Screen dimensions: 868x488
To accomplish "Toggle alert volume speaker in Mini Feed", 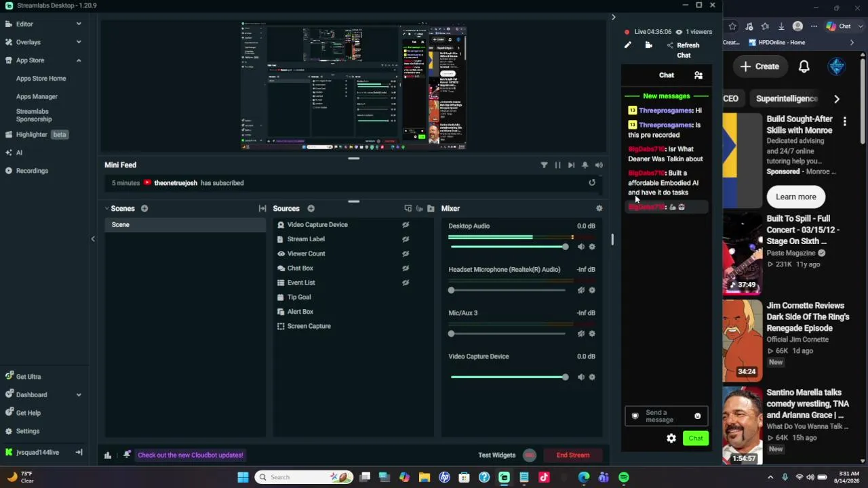I will tap(599, 165).
